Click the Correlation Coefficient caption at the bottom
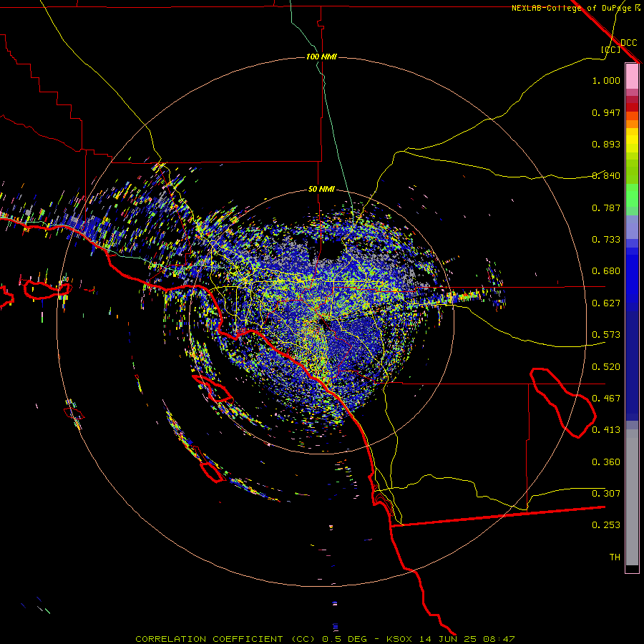The image size is (644, 644). (324, 639)
